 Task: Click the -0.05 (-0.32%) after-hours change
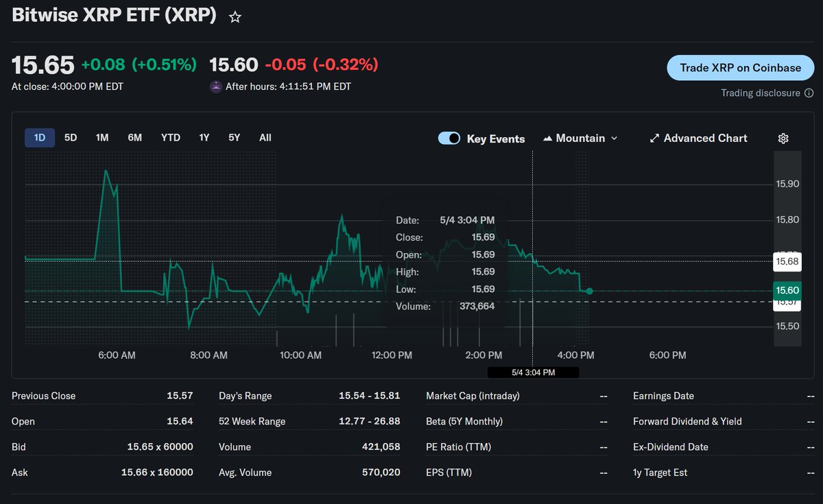(322, 65)
